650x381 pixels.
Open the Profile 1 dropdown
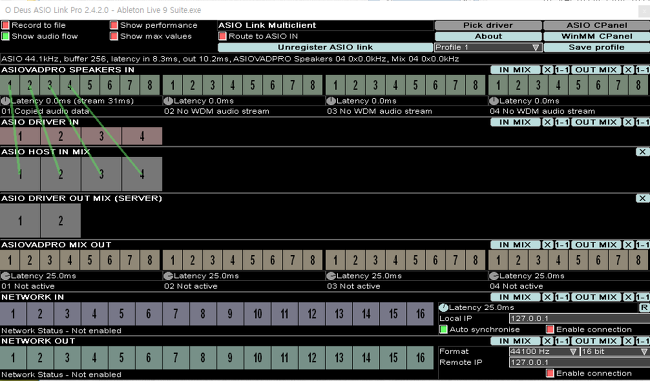pyautogui.click(x=488, y=47)
